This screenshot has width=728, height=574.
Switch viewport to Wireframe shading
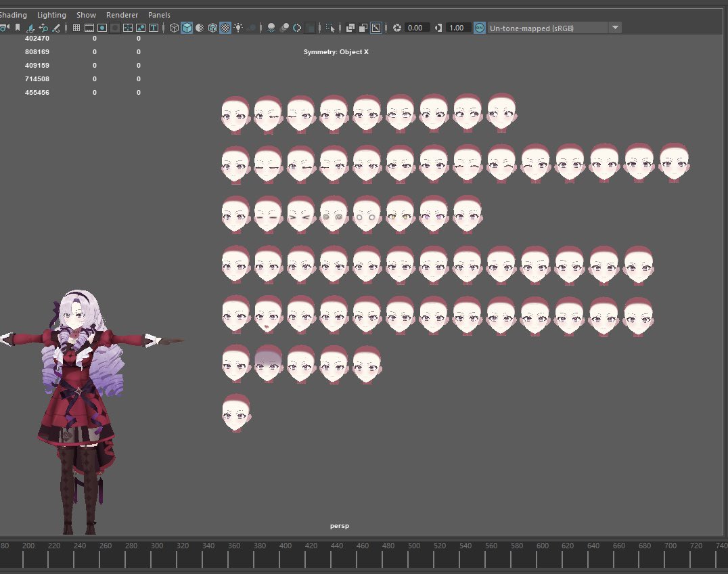click(x=174, y=28)
